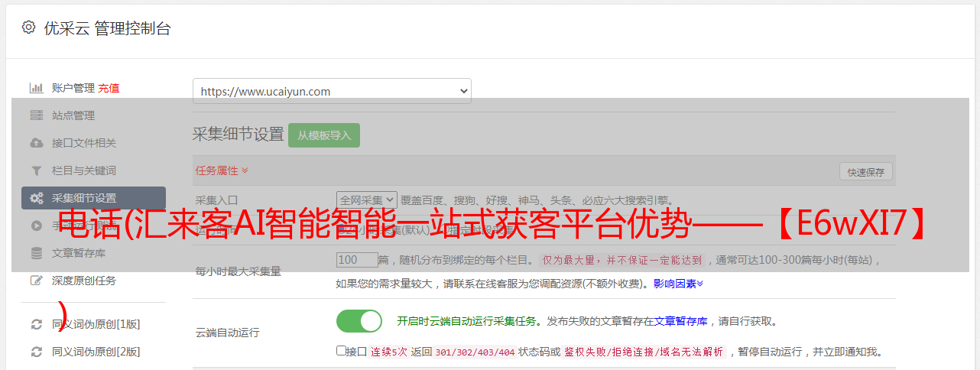Open 文章暂存库 from the sidebar
The width and height of the screenshot is (980, 370).
79,253
